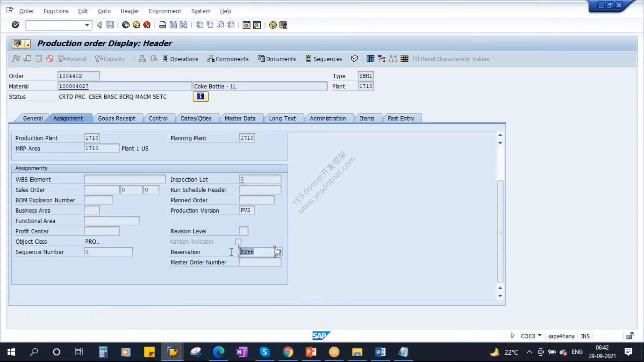This screenshot has height=362, width=644.
Task: Switch to the Control tab
Action: click(x=158, y=118)
